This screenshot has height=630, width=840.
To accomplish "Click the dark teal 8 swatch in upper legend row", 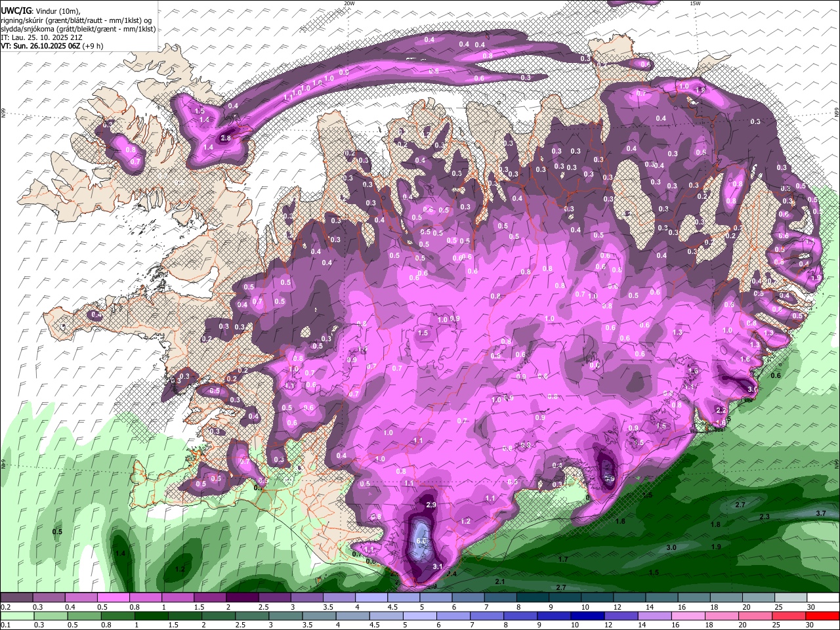I will pyautogui.click(x=532, y=598).
